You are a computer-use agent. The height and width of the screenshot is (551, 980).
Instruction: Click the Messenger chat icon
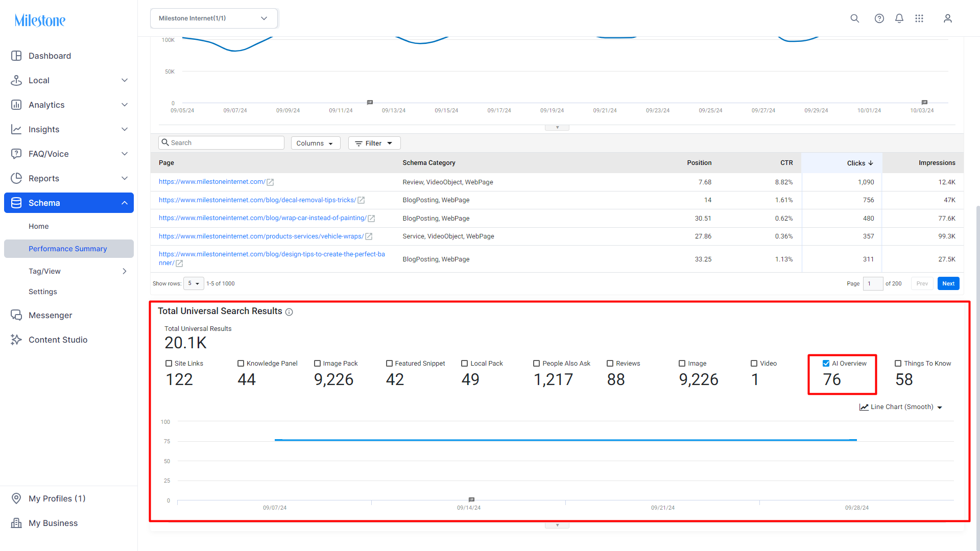[16, 315]
